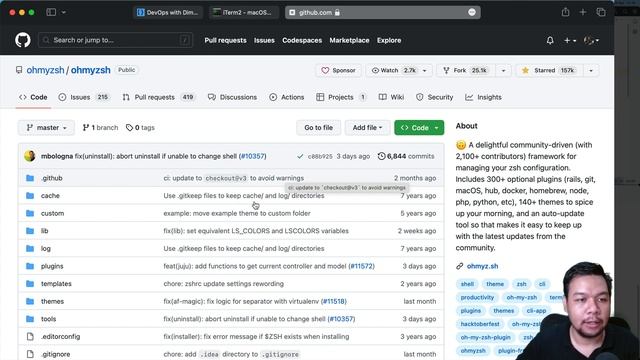Open the lib folder
Image resolution: width=640 pixels, height=360 pixels.
tap(44, 231)
